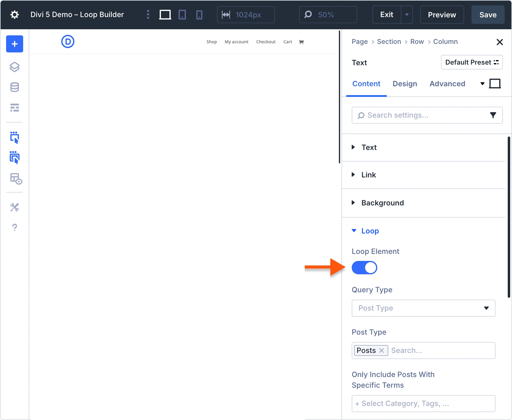Screen dimensions: 512x420
Task: Open the Layers view icon
Action: click(x=14, y=67)
